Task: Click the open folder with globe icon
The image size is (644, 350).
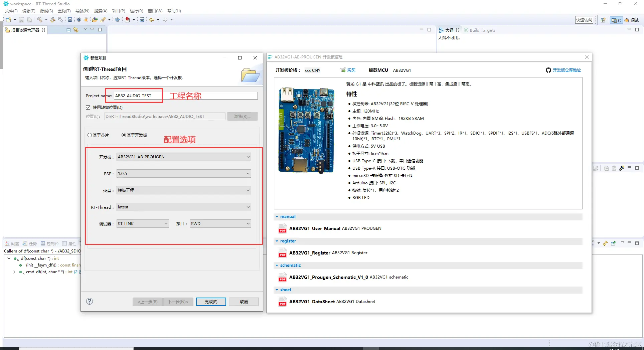Action: tap(95, 20)
